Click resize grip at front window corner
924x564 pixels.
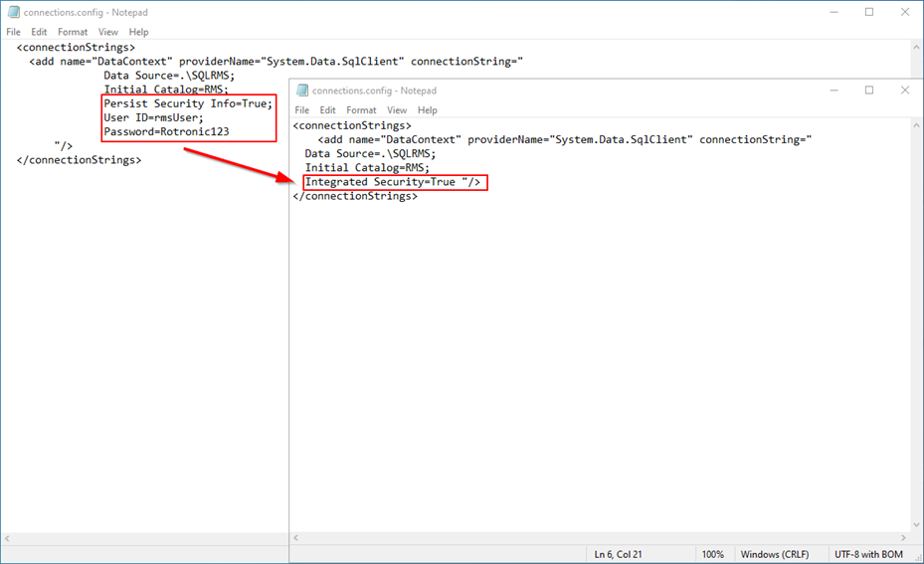tap(917, 557)
